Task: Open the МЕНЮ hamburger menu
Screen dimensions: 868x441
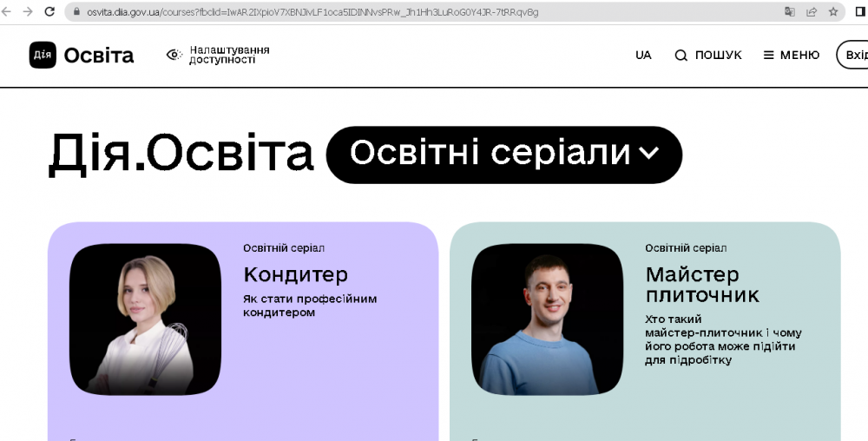Action: pyautogui.click(x=791, y=55)
